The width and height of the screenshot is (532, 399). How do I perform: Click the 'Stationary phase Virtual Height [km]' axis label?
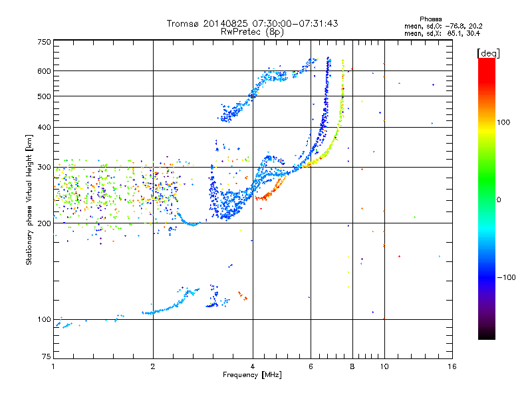29,199
